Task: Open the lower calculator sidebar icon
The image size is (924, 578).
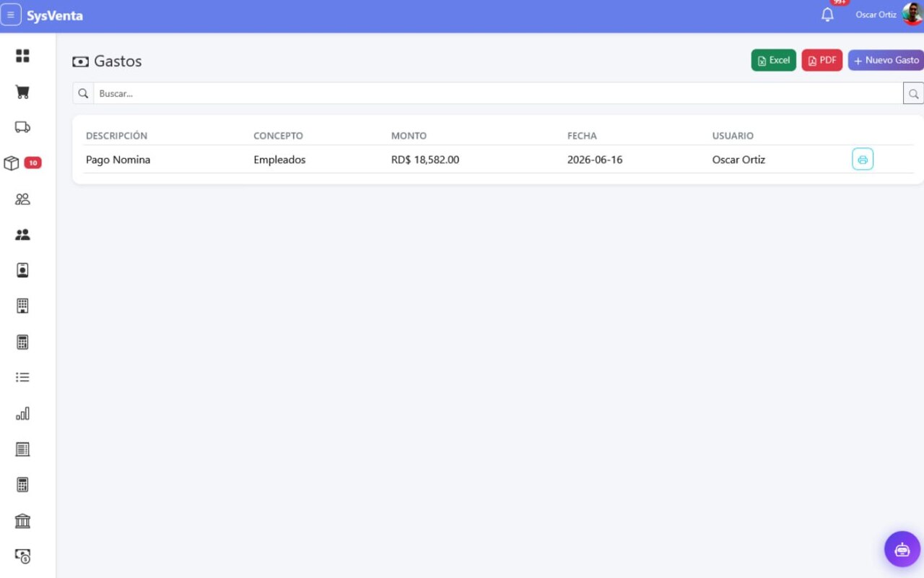Action: 22,485
